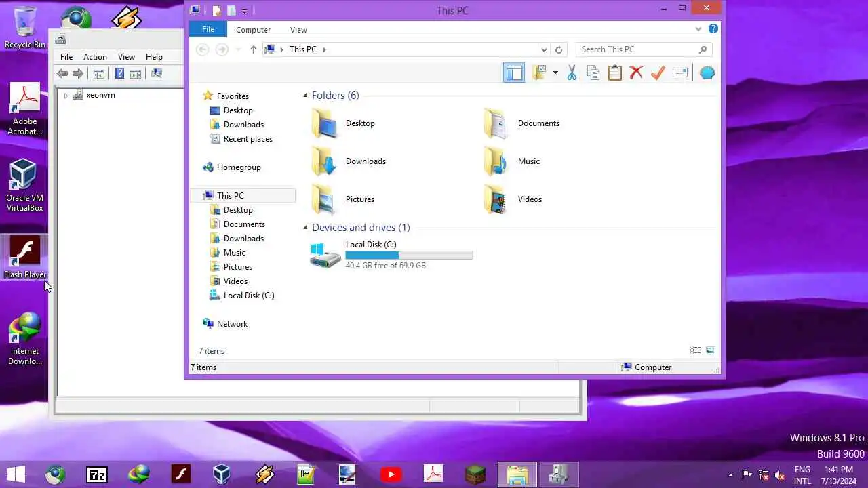Switch to Large icons view in status bar

[711, 350]
